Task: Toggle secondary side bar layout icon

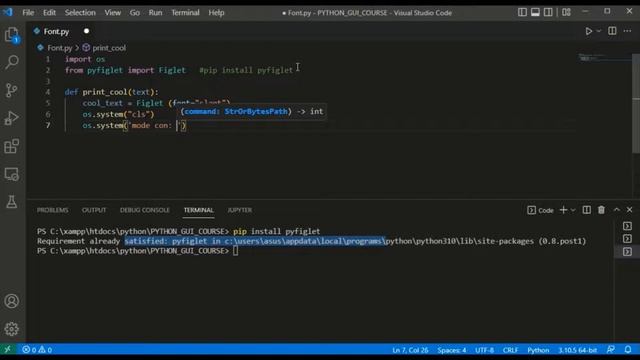Action: pyautogui.click(x=548, y=12)
